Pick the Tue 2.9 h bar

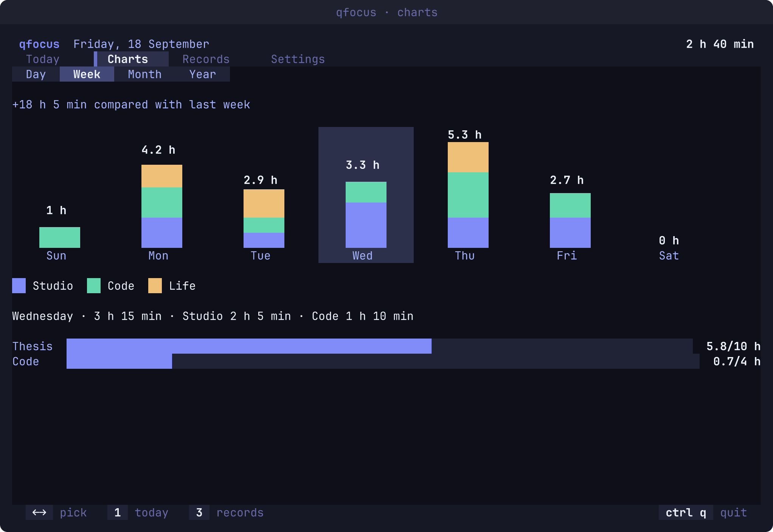click(264, 218)
